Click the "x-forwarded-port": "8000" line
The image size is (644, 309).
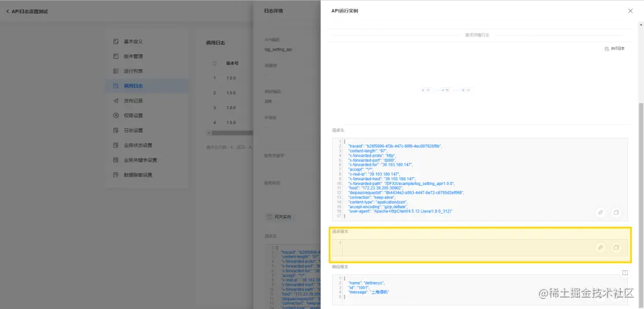(372, 160)
